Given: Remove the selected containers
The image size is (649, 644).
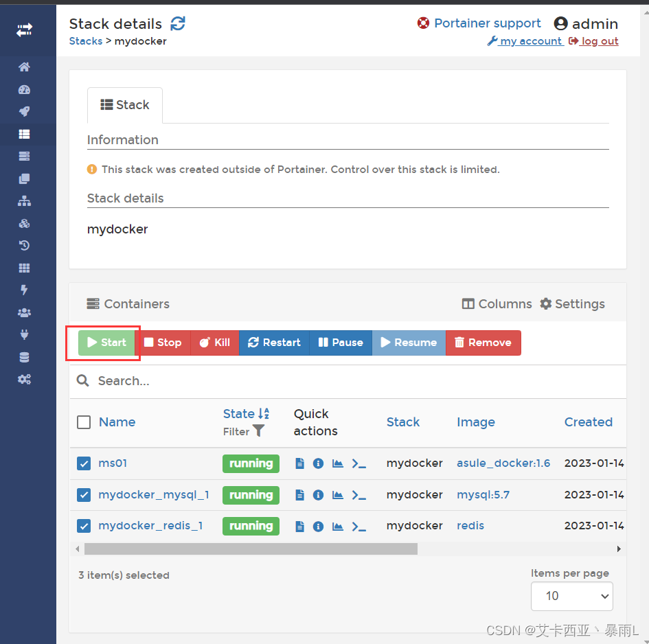Looking at the screenshot, I should (x=483, y=343).
